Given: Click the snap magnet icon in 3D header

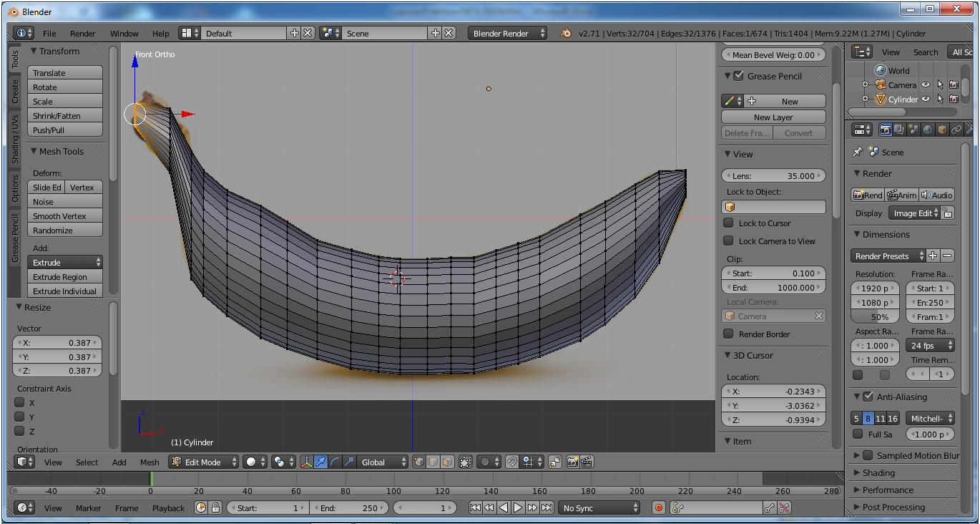Looking at the screenshot, I should click(x=511, y=462).
